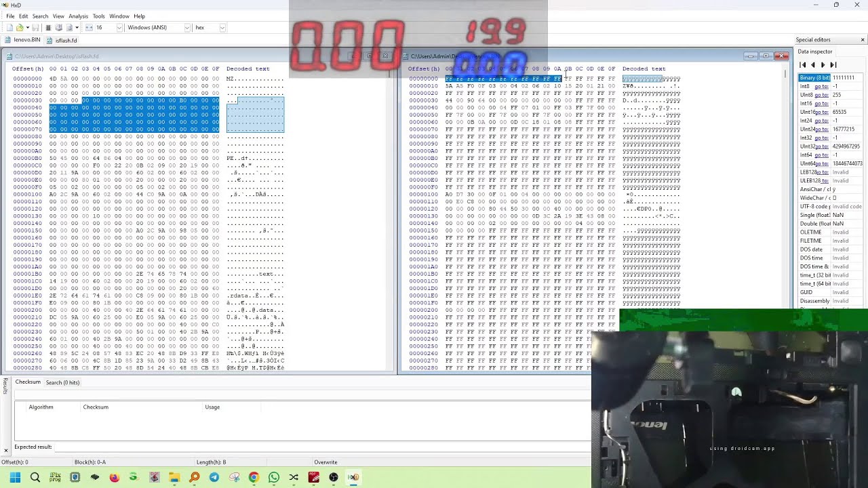Click the Open disk toolbar icon
The image size is (868, 488).
[x=59, y=28]
